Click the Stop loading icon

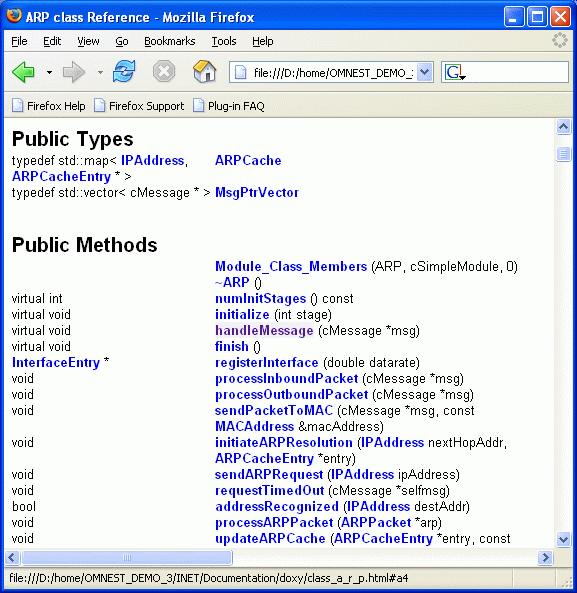click(x=164, y=71)
